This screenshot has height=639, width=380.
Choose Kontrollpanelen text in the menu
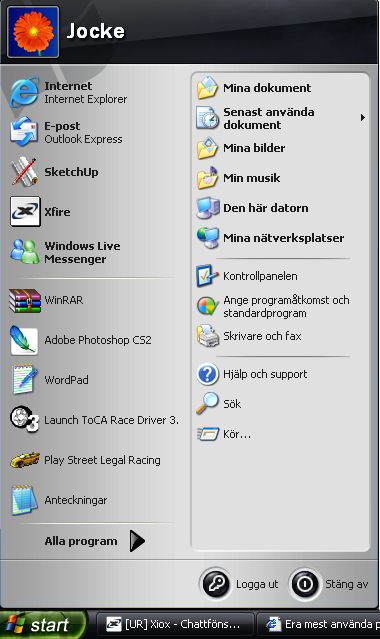[260, 276]
